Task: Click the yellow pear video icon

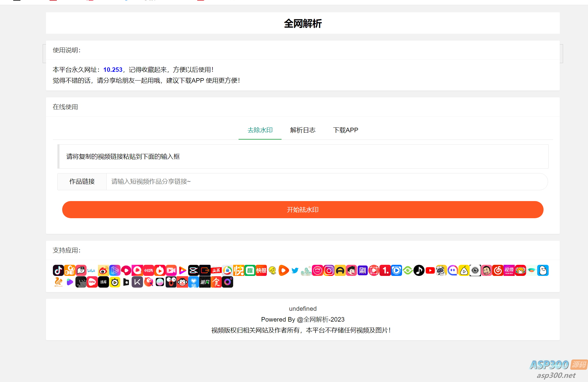Action: coord(464,270)
